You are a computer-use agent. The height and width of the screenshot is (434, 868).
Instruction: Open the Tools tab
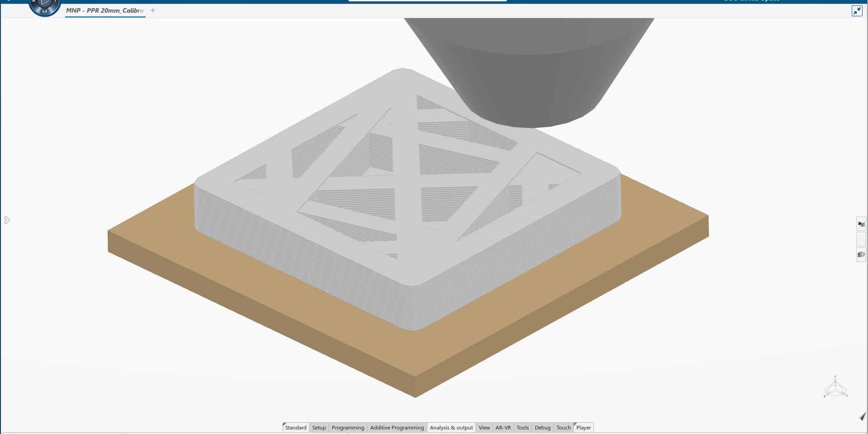point(523,428)
